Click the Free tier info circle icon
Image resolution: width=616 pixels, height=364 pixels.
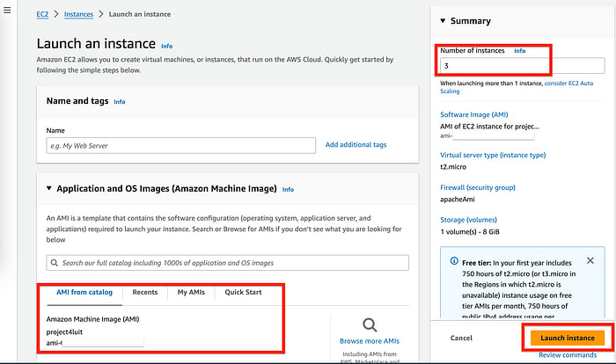pos(454,261)
